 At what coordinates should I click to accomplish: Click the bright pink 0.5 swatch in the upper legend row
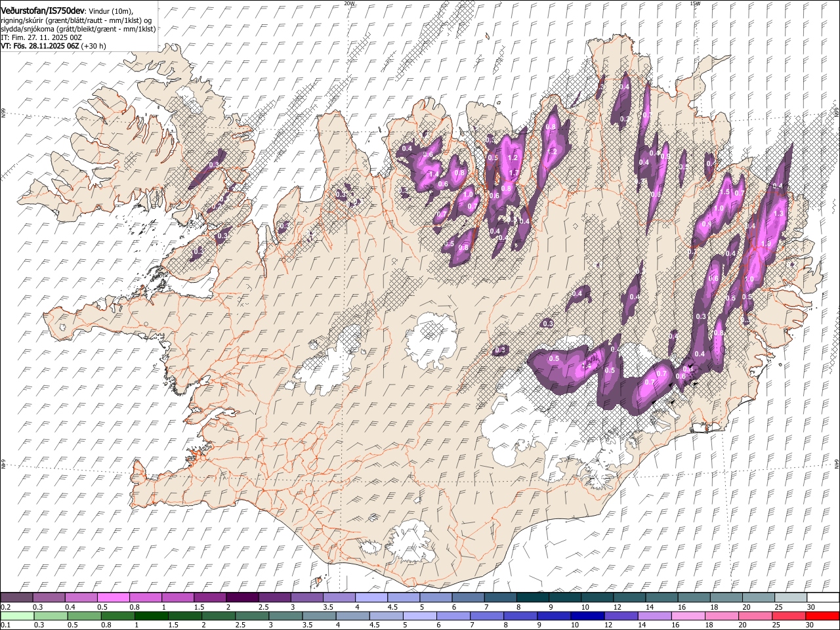click(x=113, y=598)
